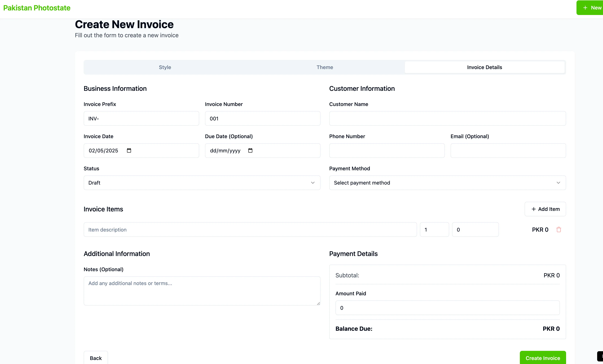
Task: Focus the item price field showing 0
Action: [x=475, y=230]
